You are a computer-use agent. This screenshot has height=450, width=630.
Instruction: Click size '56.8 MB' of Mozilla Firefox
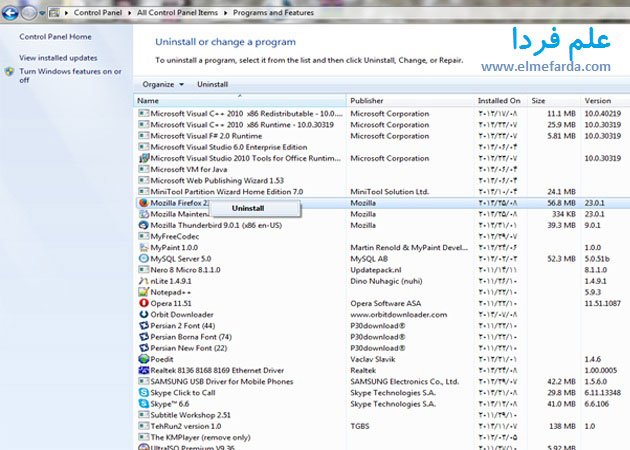tap(561, 203)
